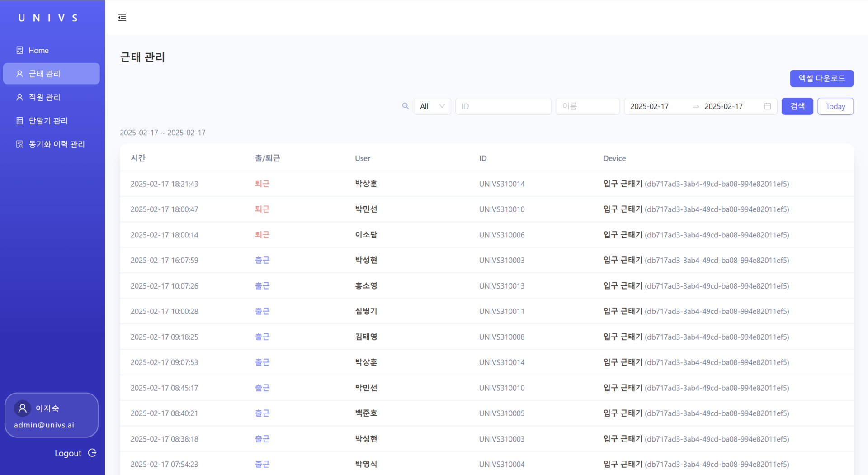
Task: Click the user name 홍소영
Action: point(366,286)
